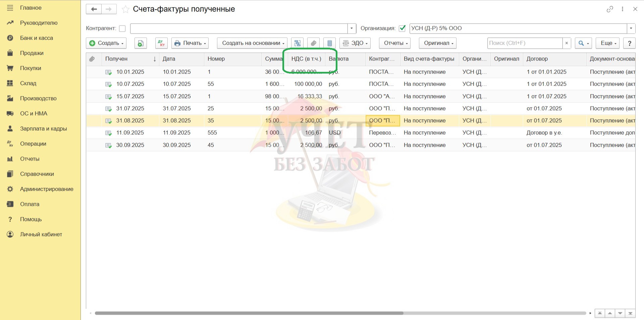Click the favorites star beside title

pyautogui.click(x=125, y=9)
